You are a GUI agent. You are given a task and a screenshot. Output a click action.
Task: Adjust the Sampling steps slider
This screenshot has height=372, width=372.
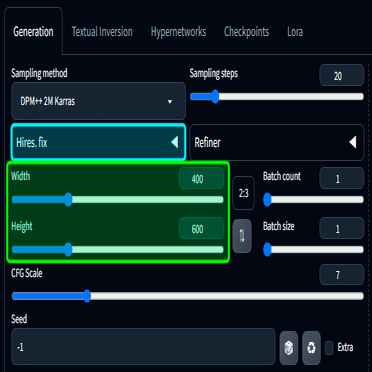click(277, 97)
